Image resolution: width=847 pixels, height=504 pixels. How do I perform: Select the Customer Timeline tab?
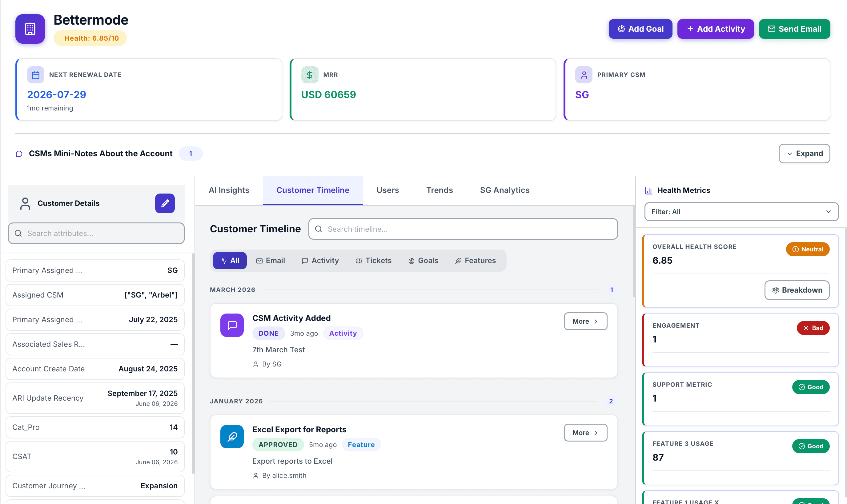pos(313,190)
